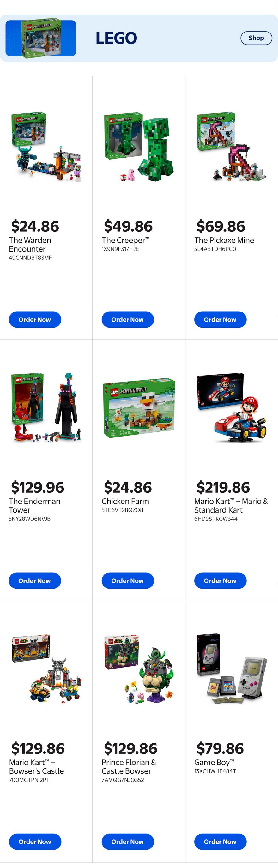278x868 pixels.
Task: Click the Game Boy product image
Action: [x=232, y=669]
